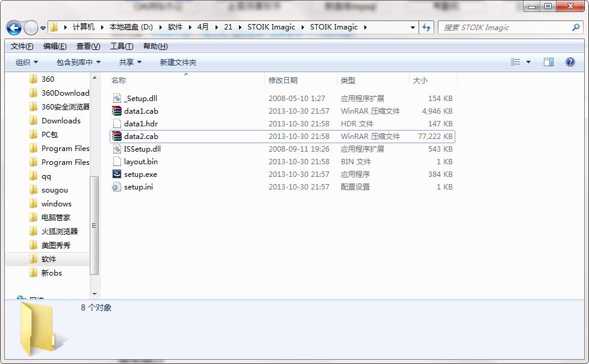This screenshot has height=364, width=589.
Task: Click the sidebar vertical scrollbar thumb
Action: point(95,226)
